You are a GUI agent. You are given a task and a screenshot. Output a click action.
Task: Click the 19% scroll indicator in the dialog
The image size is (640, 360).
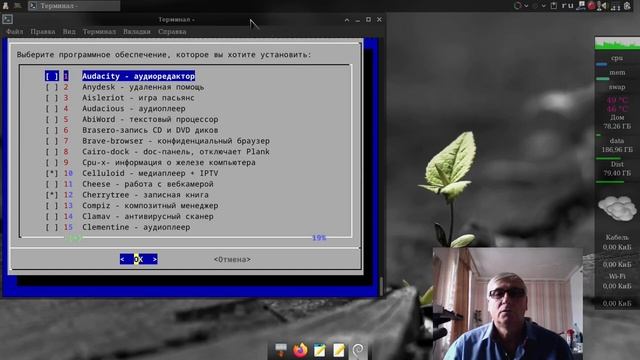[x=319, y=238]
